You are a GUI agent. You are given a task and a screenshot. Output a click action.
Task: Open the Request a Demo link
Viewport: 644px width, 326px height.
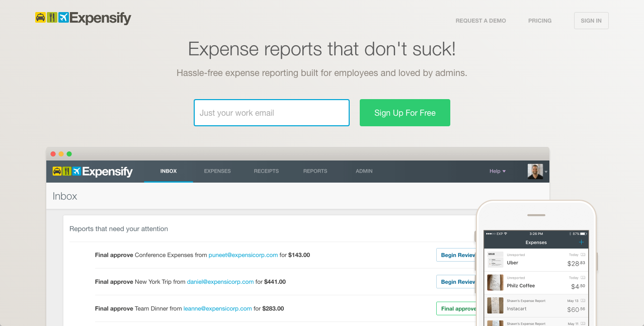(480, 21)
